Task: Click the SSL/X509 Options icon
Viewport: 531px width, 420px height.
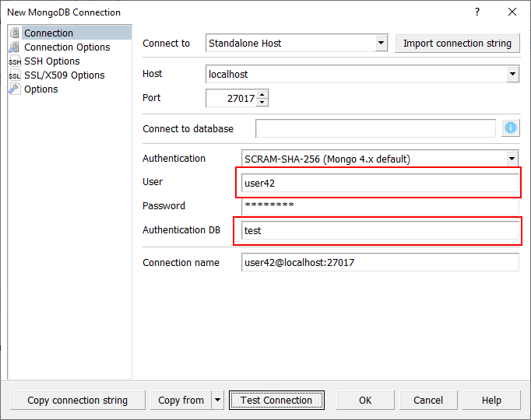Action: tap(15, 75)
